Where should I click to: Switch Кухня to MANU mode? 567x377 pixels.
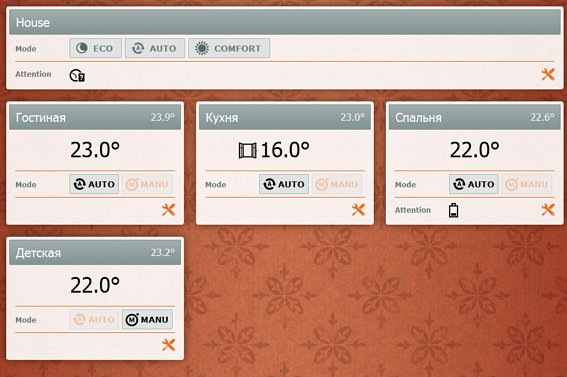[x=337, y=184]
